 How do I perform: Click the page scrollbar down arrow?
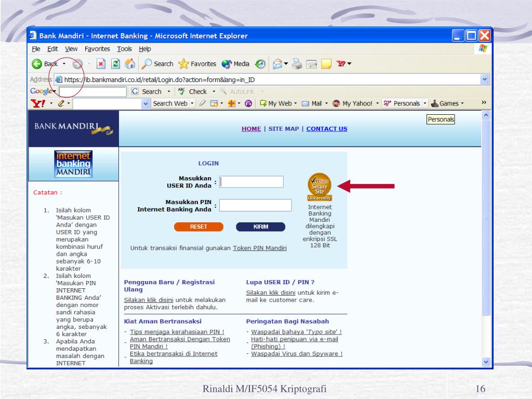(x=486, y=362)
